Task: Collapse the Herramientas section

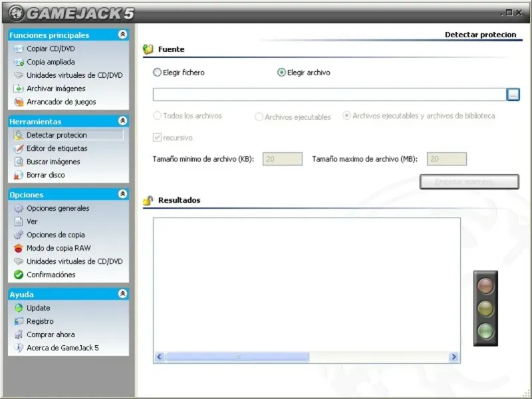Action: pos(122,121)
